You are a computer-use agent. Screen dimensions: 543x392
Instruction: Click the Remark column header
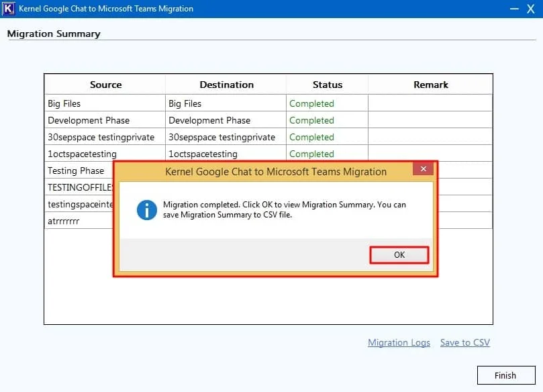[x=430, y=85]
